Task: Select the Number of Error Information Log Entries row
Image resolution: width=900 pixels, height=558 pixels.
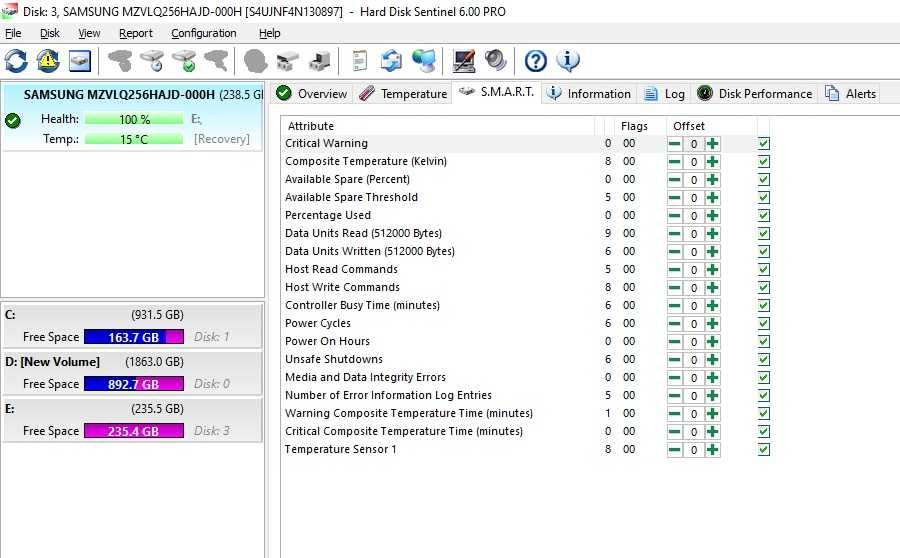Action: click(x=525, y=396)
